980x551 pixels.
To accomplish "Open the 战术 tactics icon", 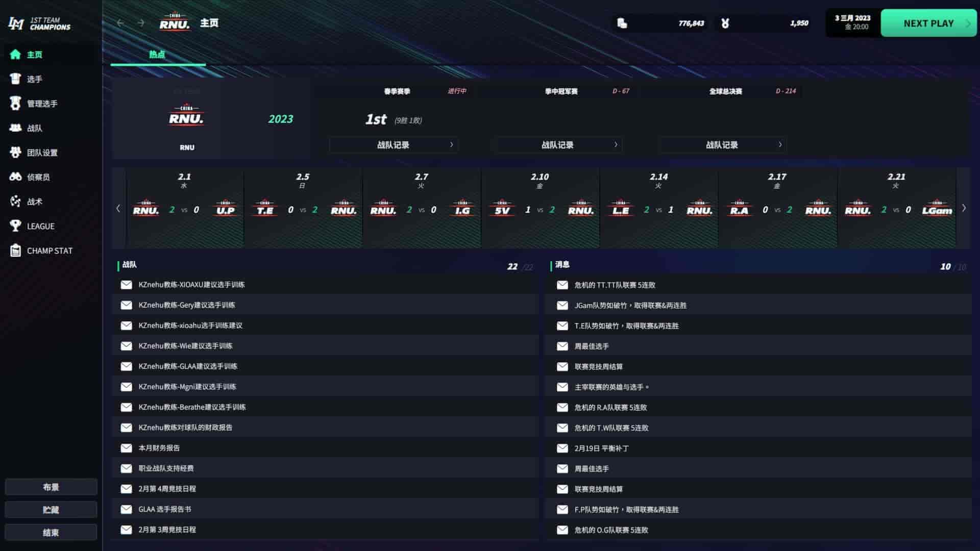I will point(16,202).
